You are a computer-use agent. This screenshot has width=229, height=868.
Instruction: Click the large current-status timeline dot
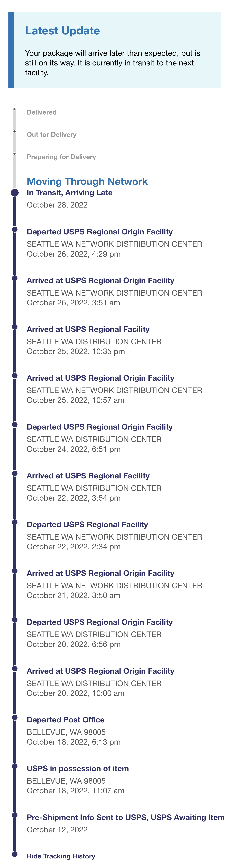(x=14, y=193)
